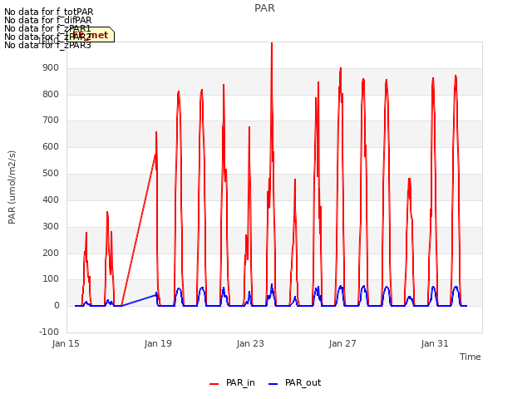This screenshot has height=399, width=532.
Task: Click the '100' y-axis tick label
Action: (51, 279)
